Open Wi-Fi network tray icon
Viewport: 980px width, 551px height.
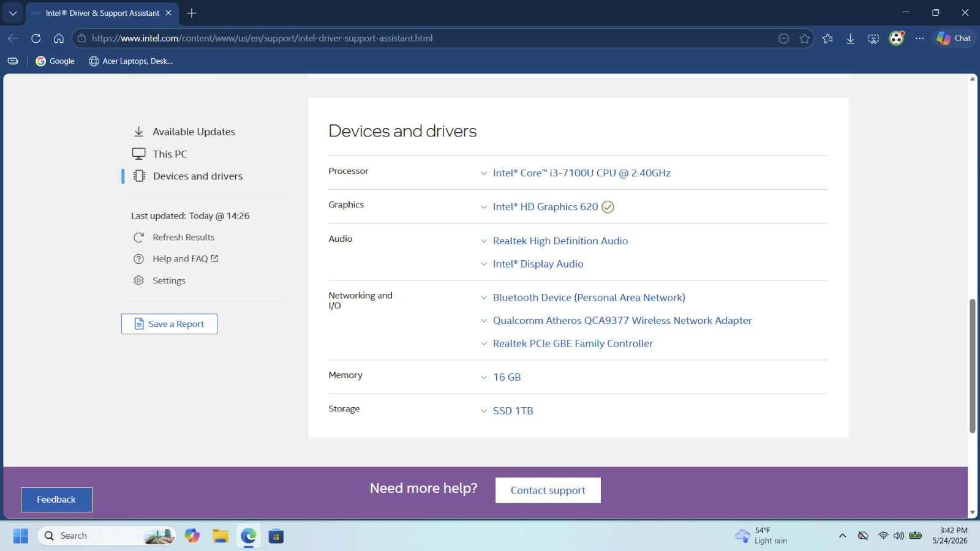[x=883, y=536]
